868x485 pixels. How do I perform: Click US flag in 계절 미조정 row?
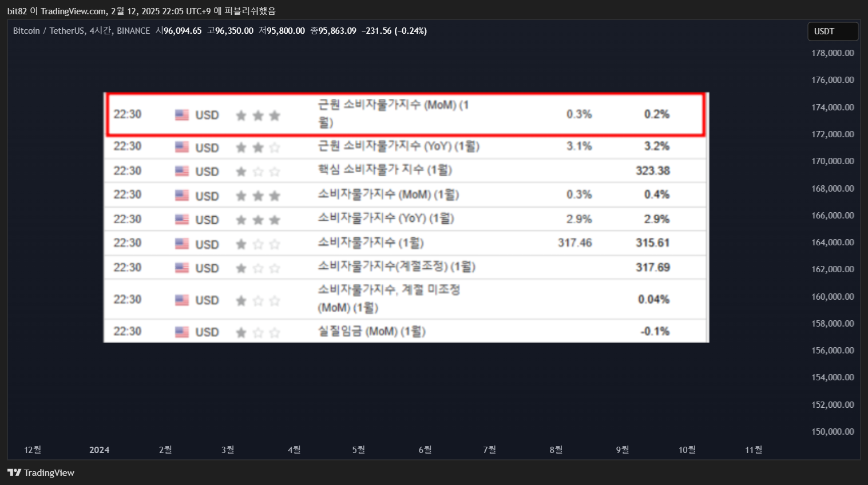pos(182,300)
